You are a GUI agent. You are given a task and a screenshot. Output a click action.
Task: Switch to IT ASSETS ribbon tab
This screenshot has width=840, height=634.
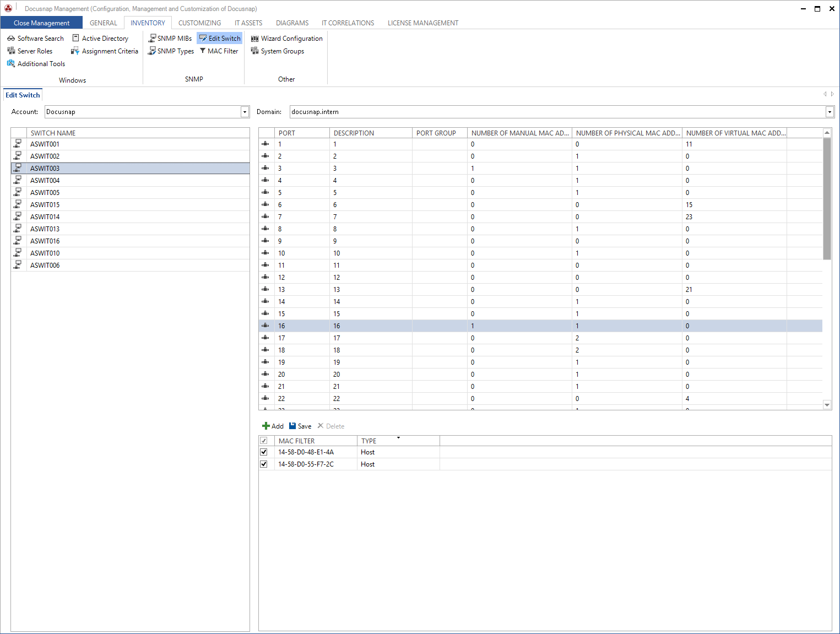click(x=248, y=23)
